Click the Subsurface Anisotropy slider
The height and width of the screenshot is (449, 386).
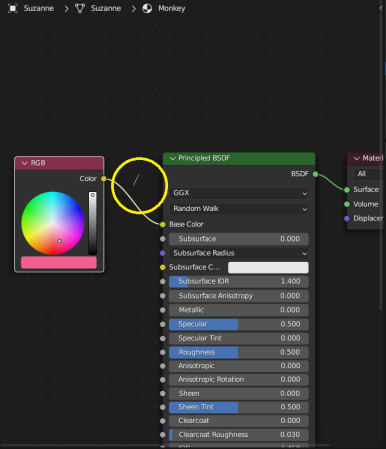pos(239,296)
